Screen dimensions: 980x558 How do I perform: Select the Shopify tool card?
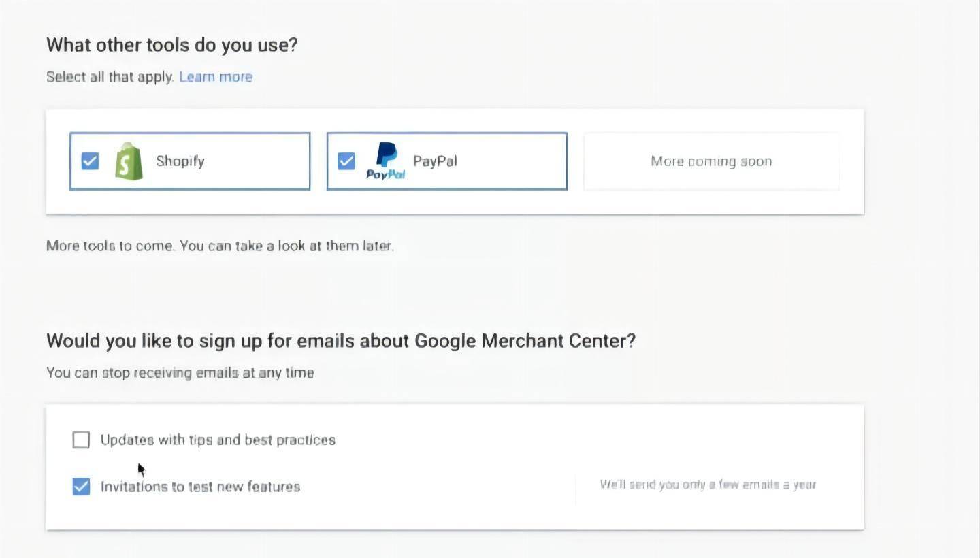pos(190,161)
